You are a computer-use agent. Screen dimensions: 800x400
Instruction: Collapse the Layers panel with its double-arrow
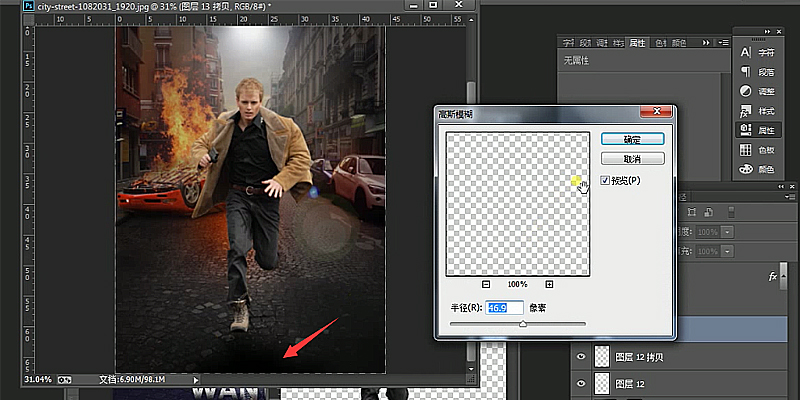[x=783, y=187]
